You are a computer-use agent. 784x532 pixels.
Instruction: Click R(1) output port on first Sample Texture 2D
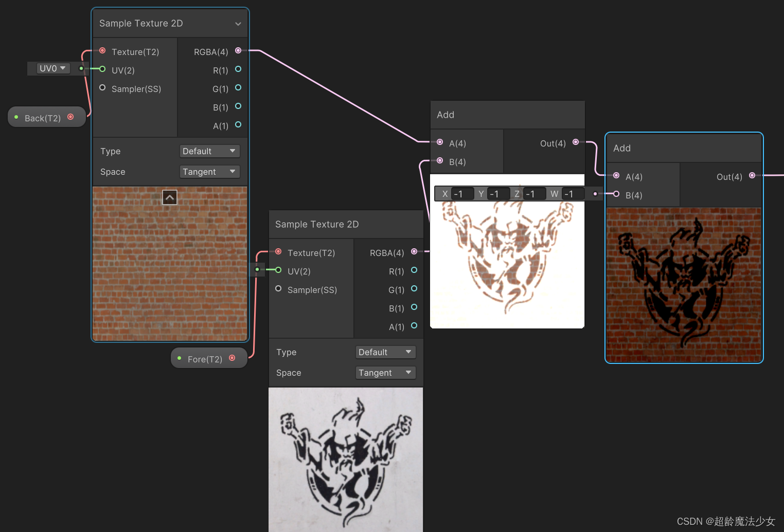(238, 69)
